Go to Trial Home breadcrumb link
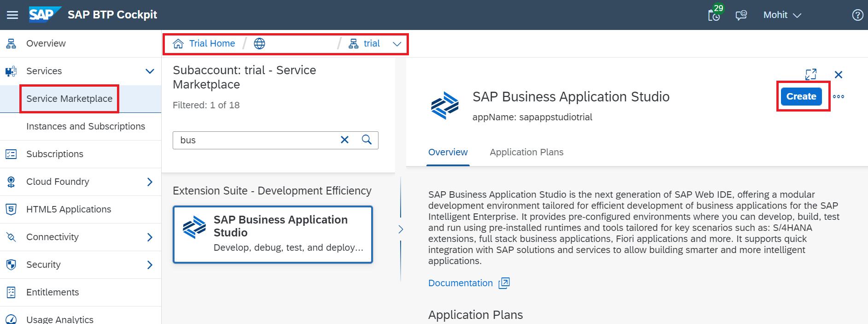This screenshot has width=868, height=324. [212, 43]
